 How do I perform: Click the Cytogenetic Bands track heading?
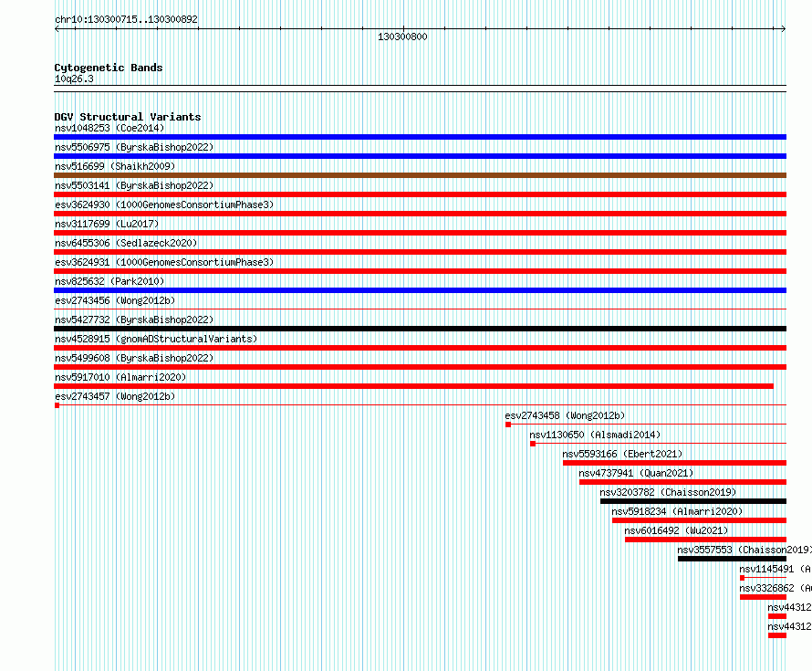109,68
